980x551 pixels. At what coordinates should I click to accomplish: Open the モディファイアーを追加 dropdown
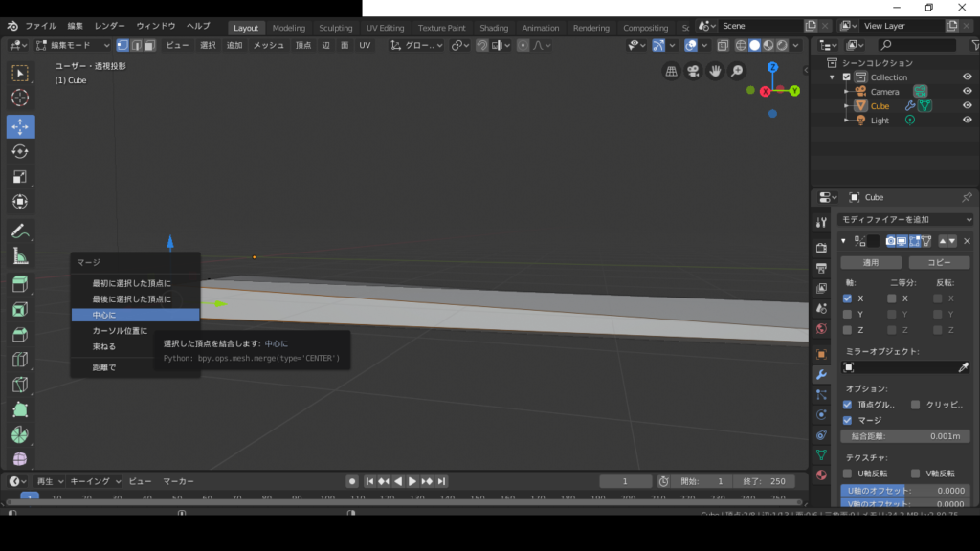tap(906, 220)
